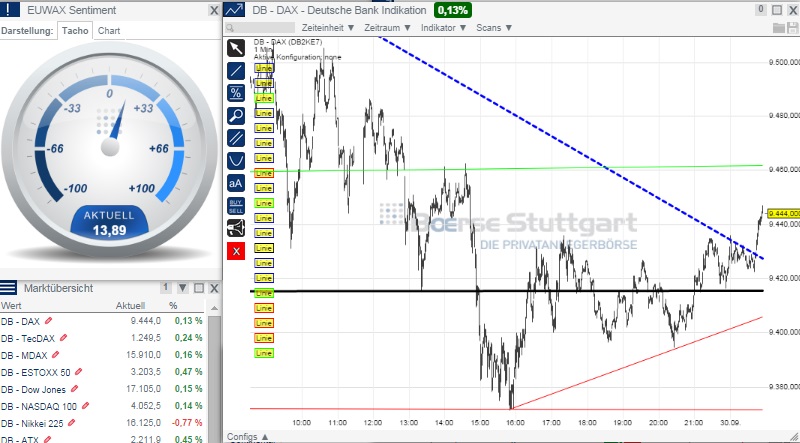This screenshot has height=443, width=800.
Task: Select the DB - TecDAX row
Action: 102,338
